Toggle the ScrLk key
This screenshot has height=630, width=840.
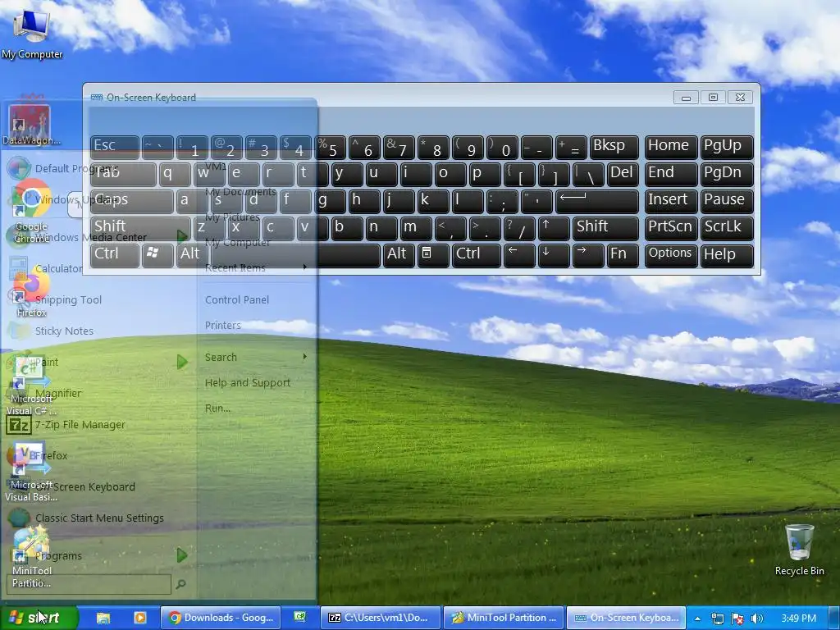coord(727,228)
